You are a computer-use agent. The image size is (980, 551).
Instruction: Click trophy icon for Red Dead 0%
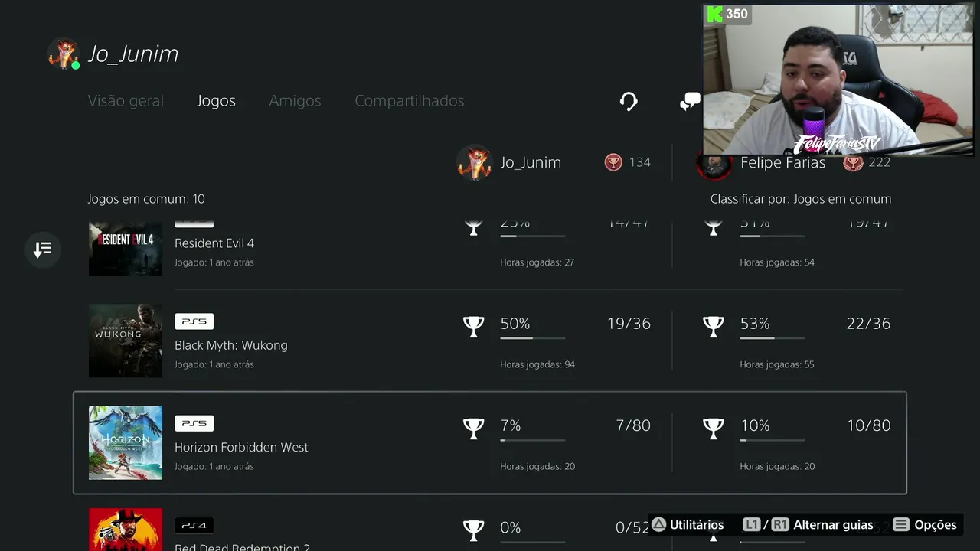pos(474,530)
